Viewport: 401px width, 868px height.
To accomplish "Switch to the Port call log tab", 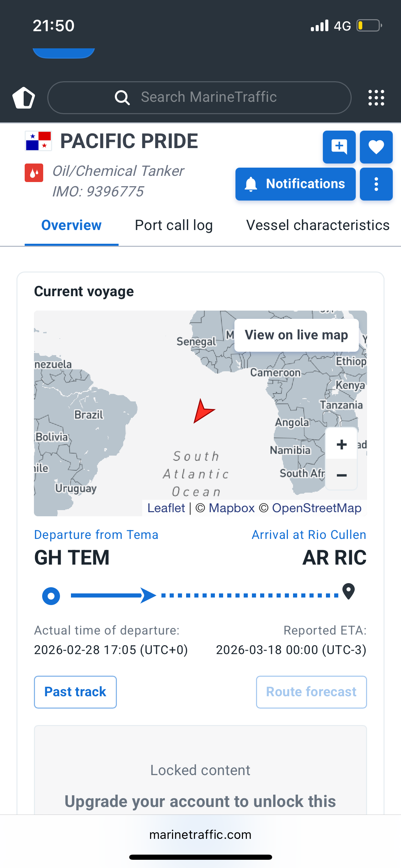I will point(174,225).
